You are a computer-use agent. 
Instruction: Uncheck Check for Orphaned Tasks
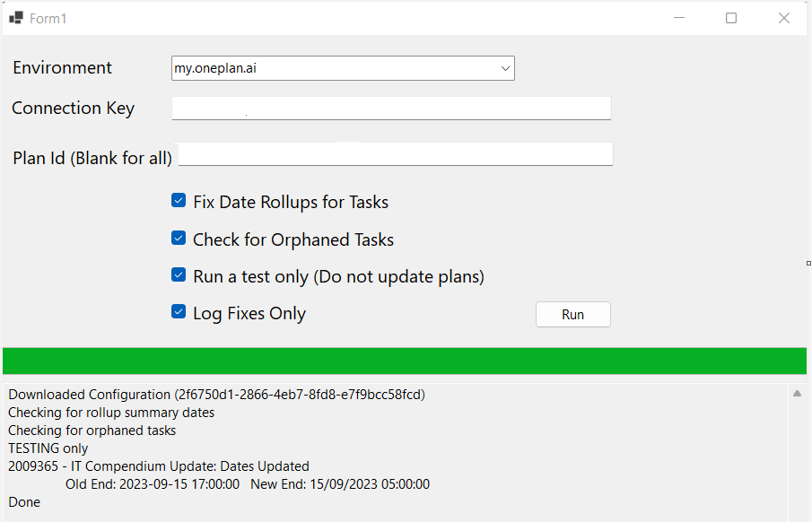tap(179, 238)
